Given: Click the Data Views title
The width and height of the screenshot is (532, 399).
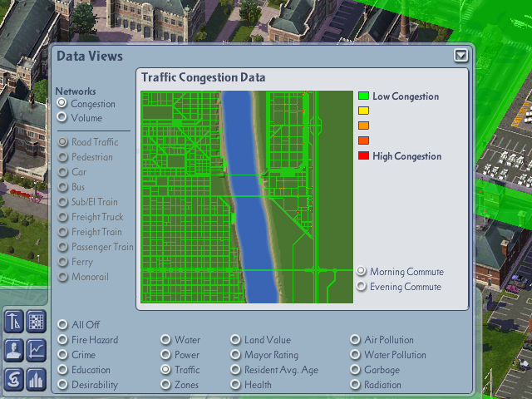Looking at the screenshot, I should pyautogui.click(x=90, y=56).
